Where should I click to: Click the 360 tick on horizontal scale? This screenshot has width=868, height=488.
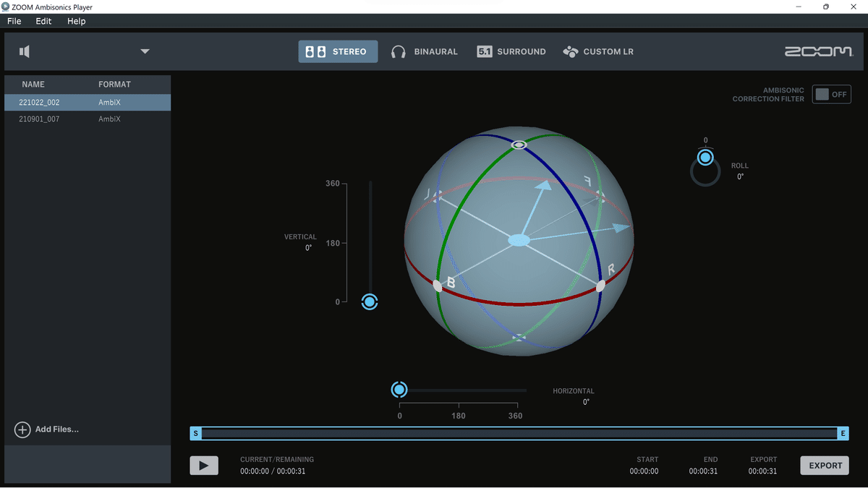[x=515, y=416]
